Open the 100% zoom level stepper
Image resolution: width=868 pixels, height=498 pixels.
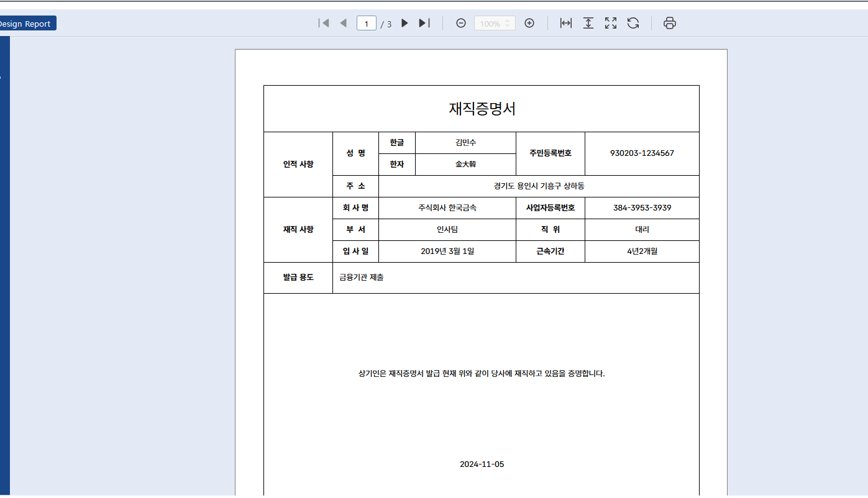[x=495, y=24]
